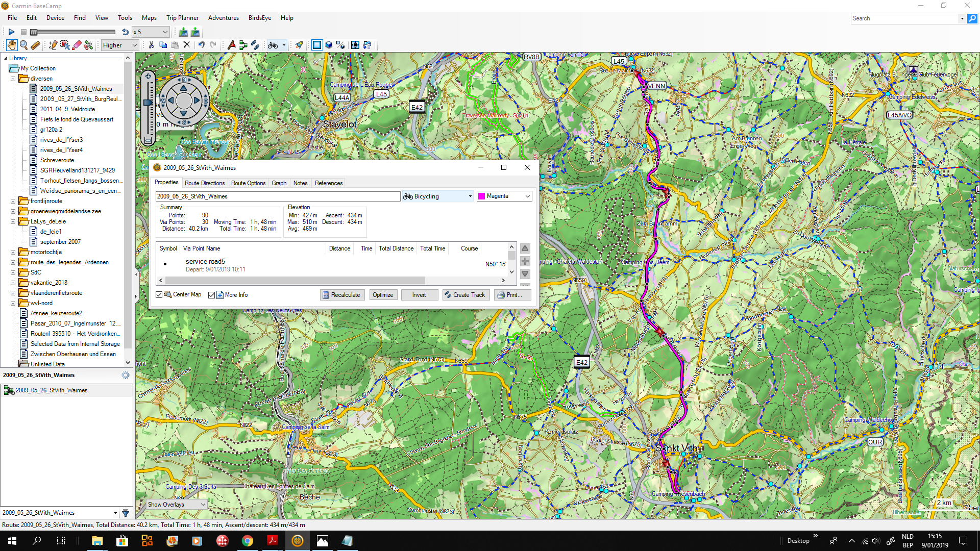Select the Divide scissors tool
Viewport: 980px width, 551px height.
[89, 45]
